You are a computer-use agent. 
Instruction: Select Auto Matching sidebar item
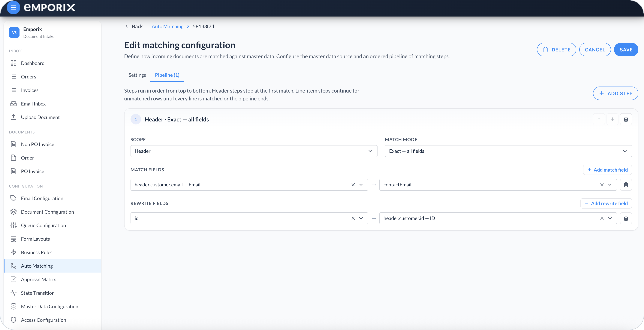[x=53, y=266]
